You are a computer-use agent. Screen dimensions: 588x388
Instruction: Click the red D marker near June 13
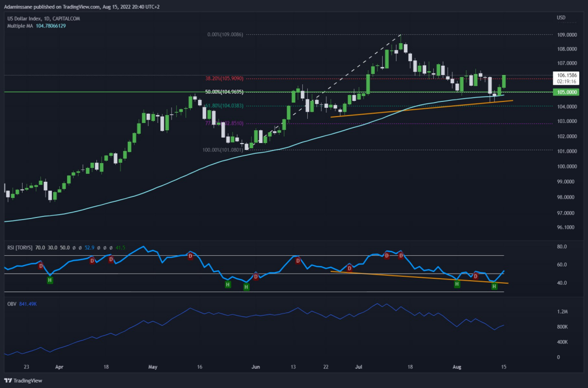coord(298,261)
